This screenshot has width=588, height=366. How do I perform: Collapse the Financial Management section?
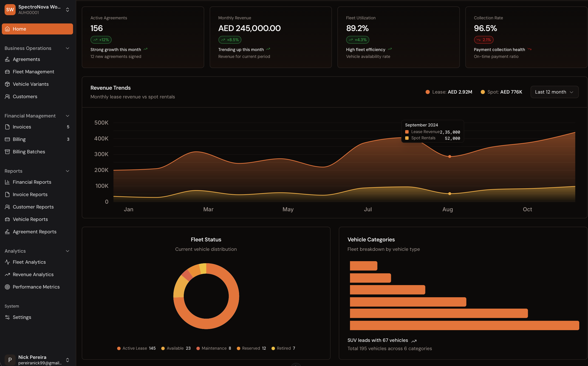pyautogui.click(x=68, y=116)
